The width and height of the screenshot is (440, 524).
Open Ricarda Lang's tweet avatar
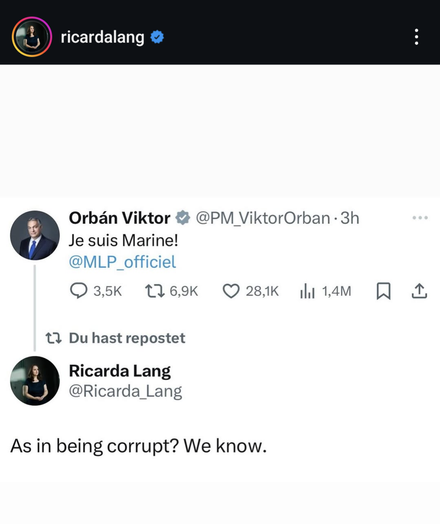click(35, 381)
